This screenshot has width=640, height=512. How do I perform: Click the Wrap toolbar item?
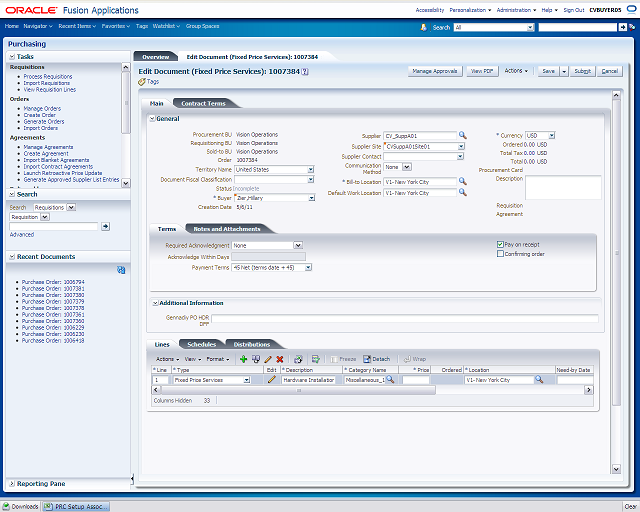[x=415, y=359]
